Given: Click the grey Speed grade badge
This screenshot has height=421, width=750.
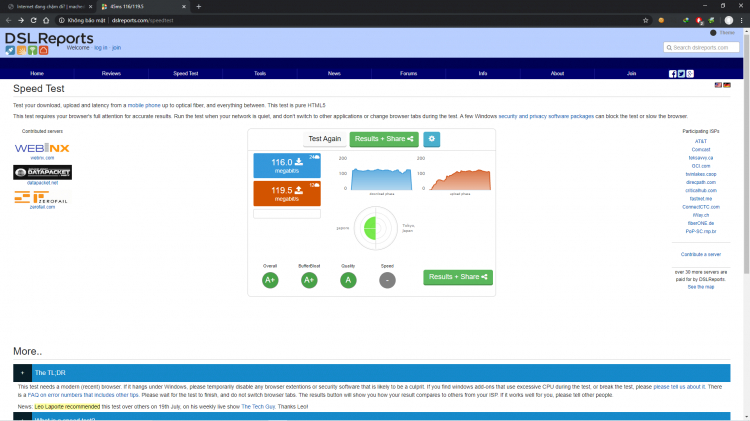Looking at the screenshot, I should point(387,280).
